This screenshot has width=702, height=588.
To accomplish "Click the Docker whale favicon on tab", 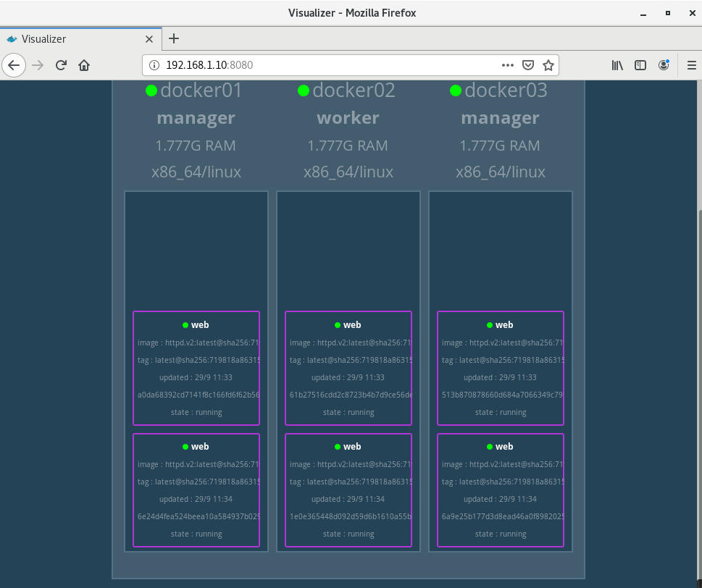I will pos(12,39).
